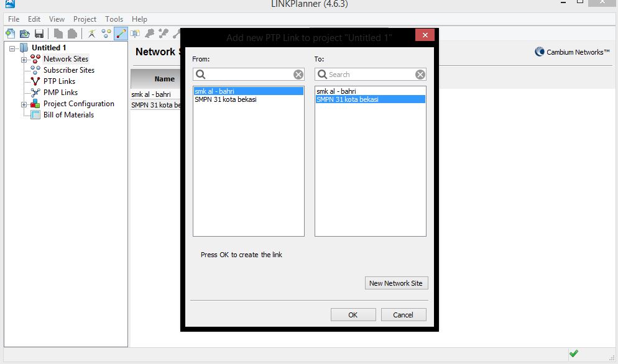Click the green checkmark status bar icon
This screenshot has height=364, width=618.
coord(573,353)
